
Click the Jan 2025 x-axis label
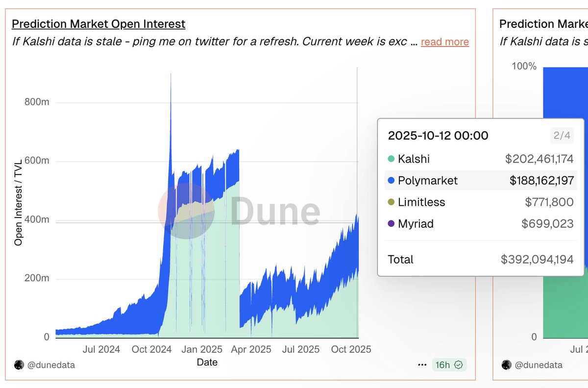[202, 349]
